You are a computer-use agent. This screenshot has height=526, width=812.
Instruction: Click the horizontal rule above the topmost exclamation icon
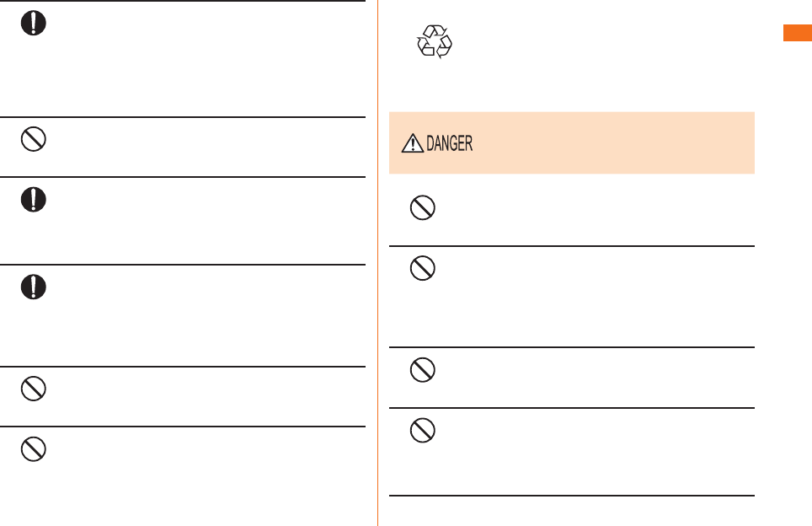pyautogui.click(x=183, y=1)
